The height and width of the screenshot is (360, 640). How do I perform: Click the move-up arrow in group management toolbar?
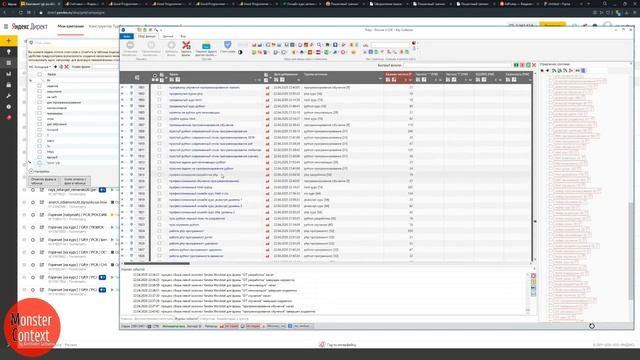tap(542, 71)
